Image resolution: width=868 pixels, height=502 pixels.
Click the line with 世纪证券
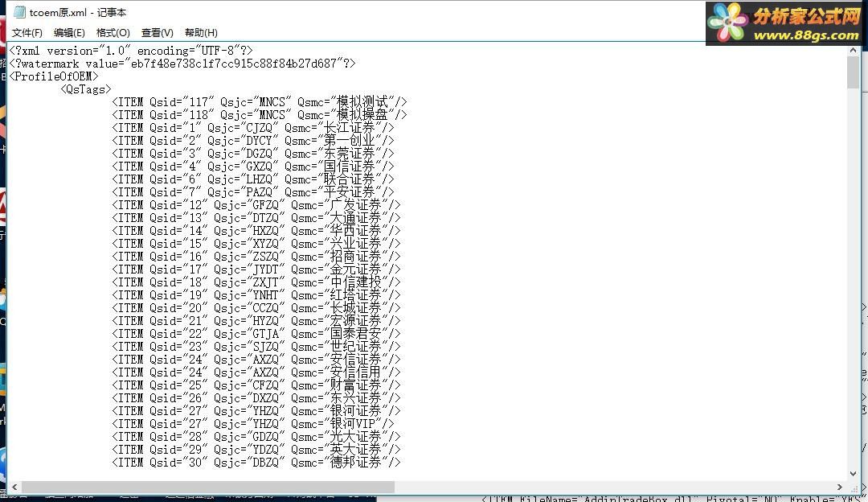click(256, 347)
